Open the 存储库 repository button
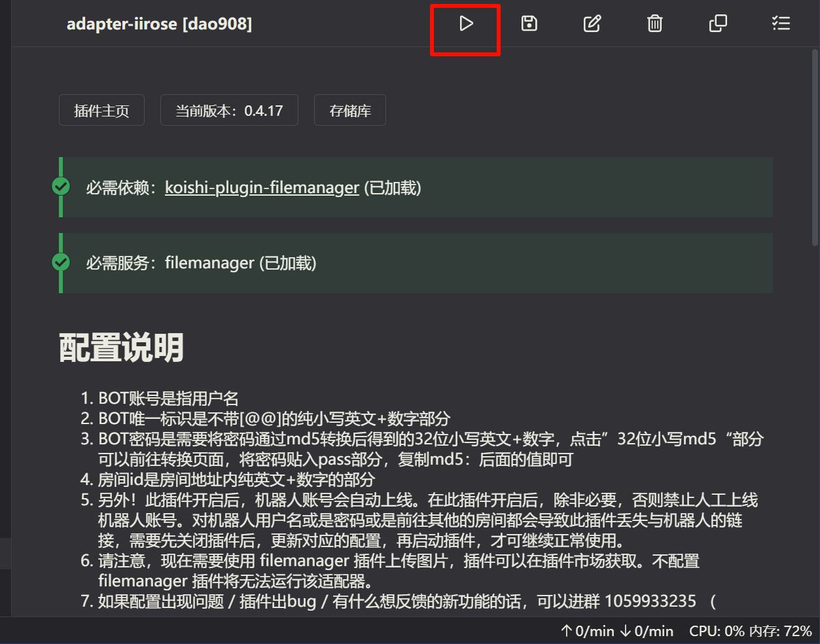Viewport: 820px width, 644px height. [x=349, y=110]
